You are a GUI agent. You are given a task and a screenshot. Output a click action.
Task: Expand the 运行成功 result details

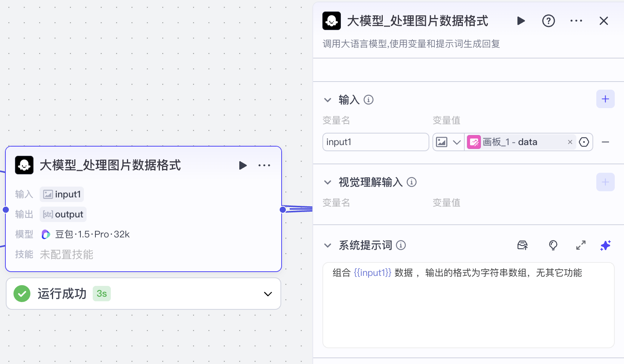click(x=267, y=294)
